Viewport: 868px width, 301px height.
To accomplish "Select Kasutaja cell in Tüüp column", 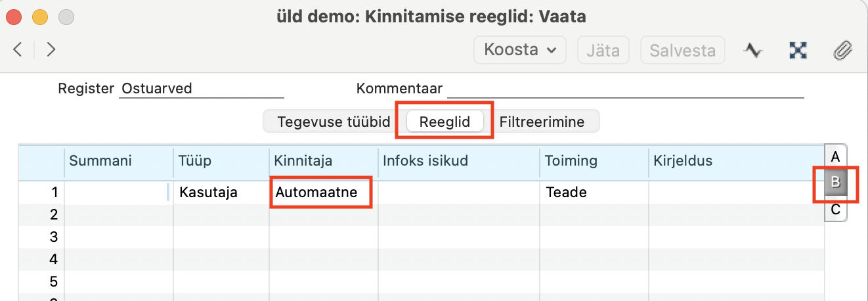I will [221, 193].
